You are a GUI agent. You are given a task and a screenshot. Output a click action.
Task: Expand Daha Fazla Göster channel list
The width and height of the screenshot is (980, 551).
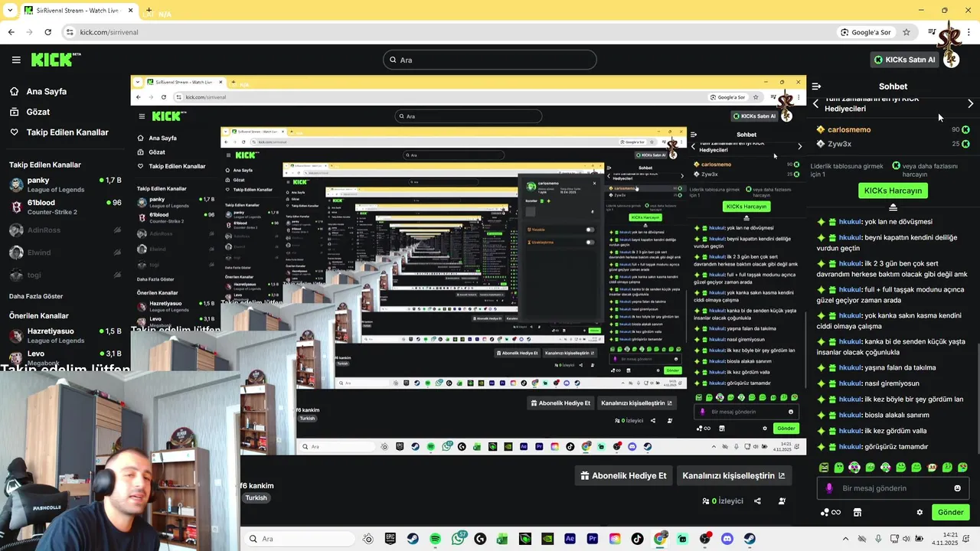(36, 296)
